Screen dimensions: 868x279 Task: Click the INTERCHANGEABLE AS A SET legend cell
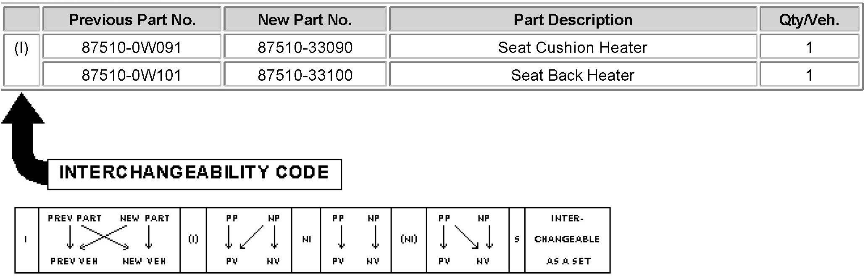pyautogui.click(x=567, y=240)
